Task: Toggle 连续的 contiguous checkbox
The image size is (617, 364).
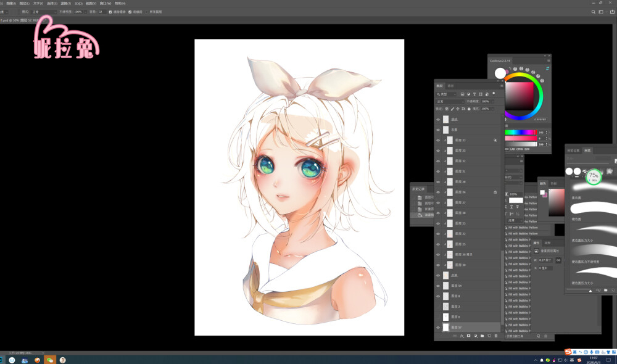Action: tap(130, 12)
